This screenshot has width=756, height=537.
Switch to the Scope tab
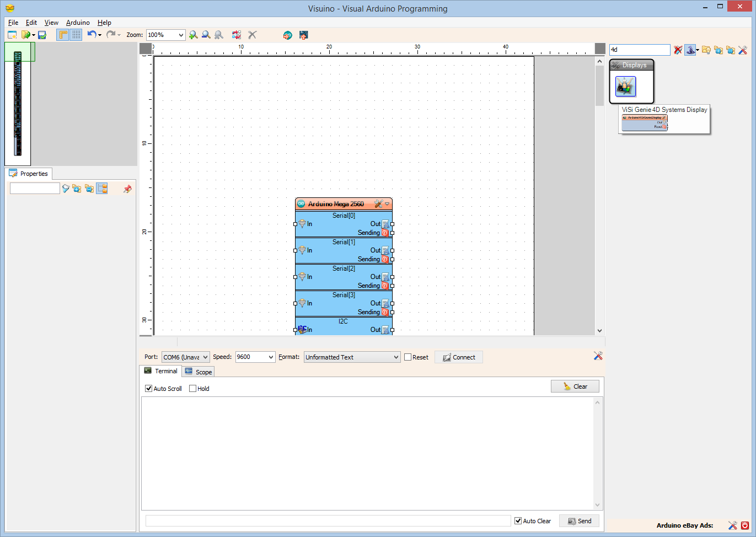coord(197,371)
